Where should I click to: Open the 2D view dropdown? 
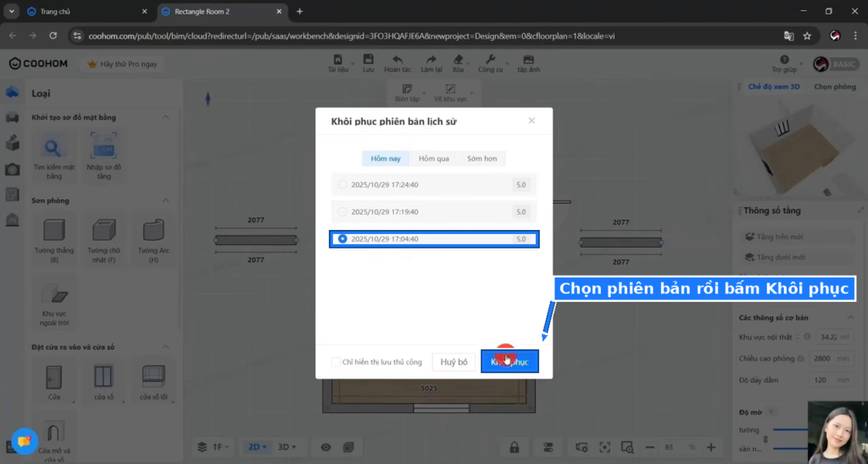(x=258, y=447)
